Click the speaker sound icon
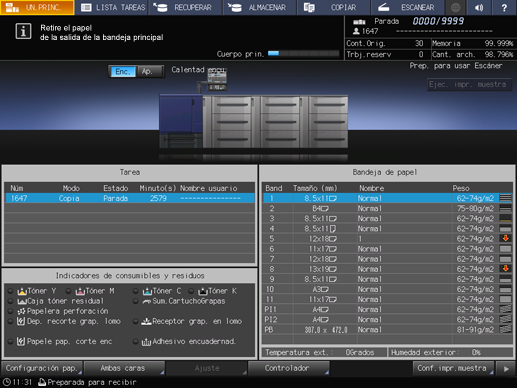 (x=479, y=7)
